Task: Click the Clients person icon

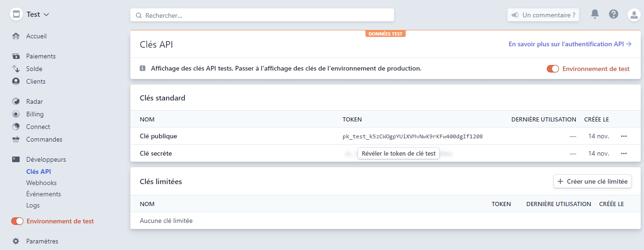Action: (x=16, y=81)
